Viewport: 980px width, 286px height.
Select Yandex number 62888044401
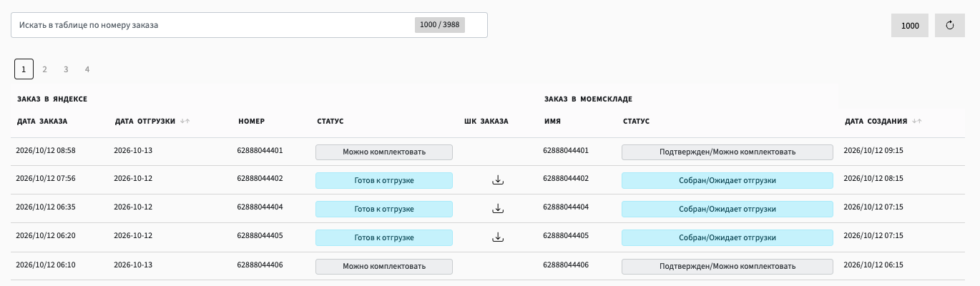(x=260, y=151)
